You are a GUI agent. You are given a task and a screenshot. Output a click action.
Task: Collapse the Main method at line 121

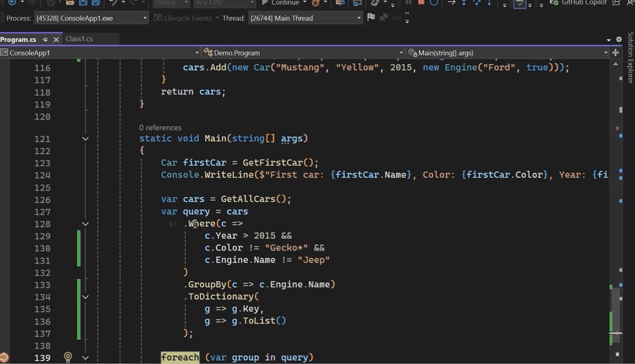pos(85,139)
